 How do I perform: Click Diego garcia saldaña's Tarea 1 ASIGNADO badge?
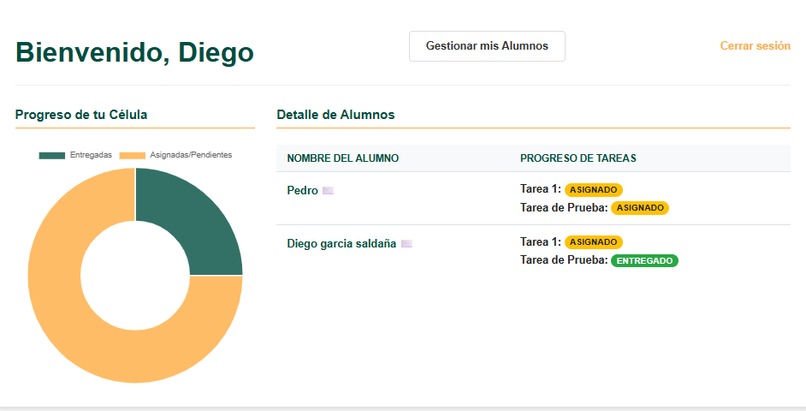point(593,242)
